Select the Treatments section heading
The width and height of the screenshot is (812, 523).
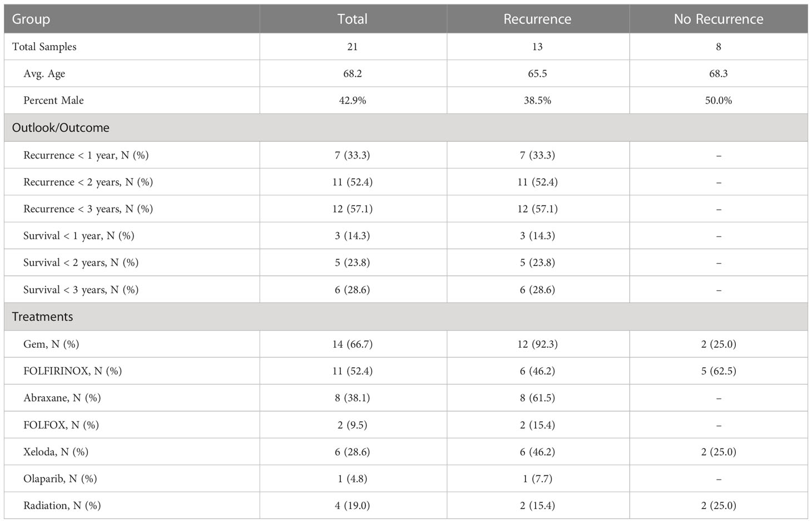pyautogui.click(x=43, y=317)
